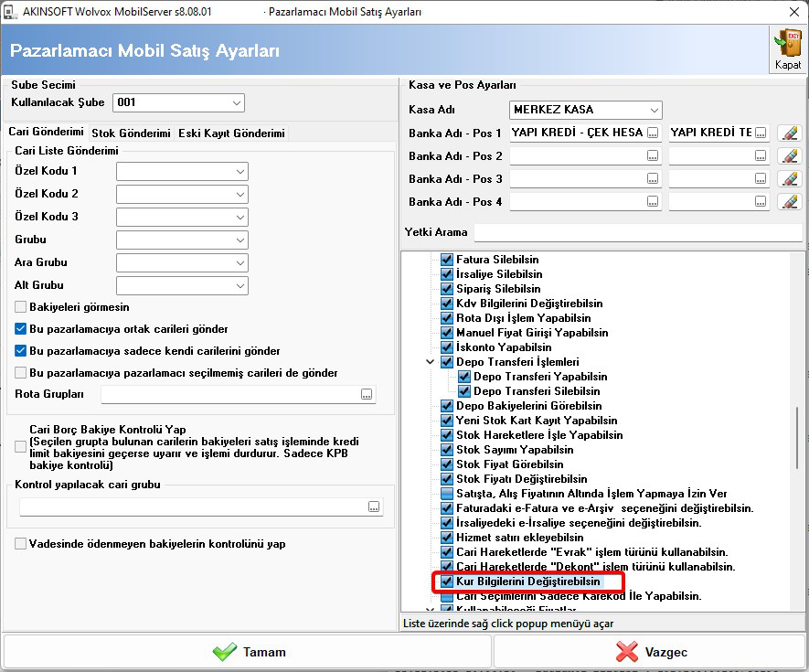Uncheck Bu pazarlamacıya ortak carileri gönder
The height and width of the screenshot is (672, 809).
point(21,329)
